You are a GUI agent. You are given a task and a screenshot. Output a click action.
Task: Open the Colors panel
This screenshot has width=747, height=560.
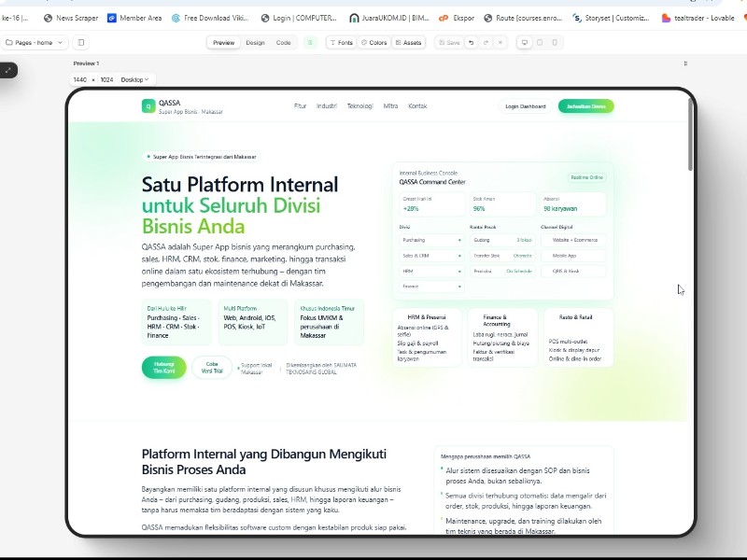click(x=373, y=42)
